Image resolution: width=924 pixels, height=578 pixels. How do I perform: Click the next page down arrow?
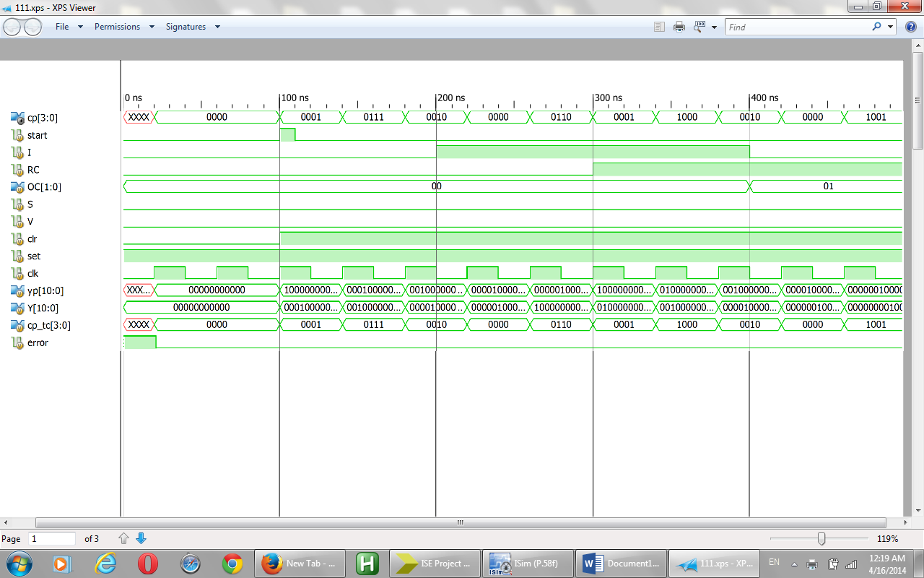point(141,538)
